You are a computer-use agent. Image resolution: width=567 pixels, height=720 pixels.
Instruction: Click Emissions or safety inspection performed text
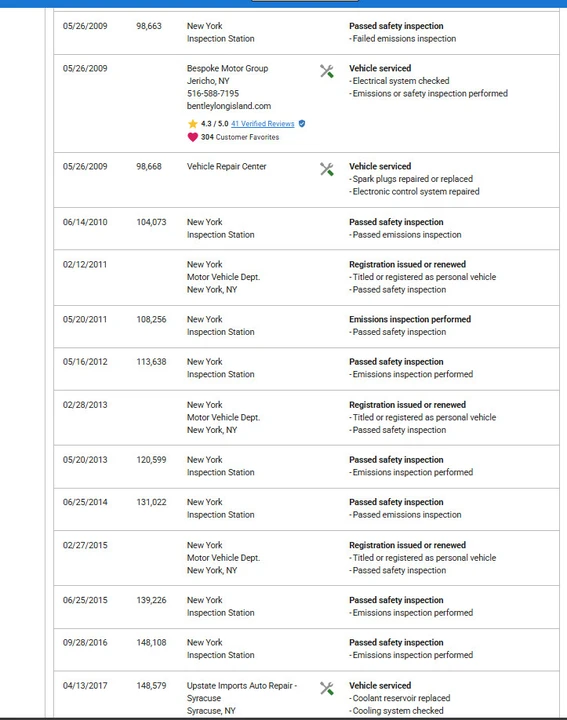point(430,94)
